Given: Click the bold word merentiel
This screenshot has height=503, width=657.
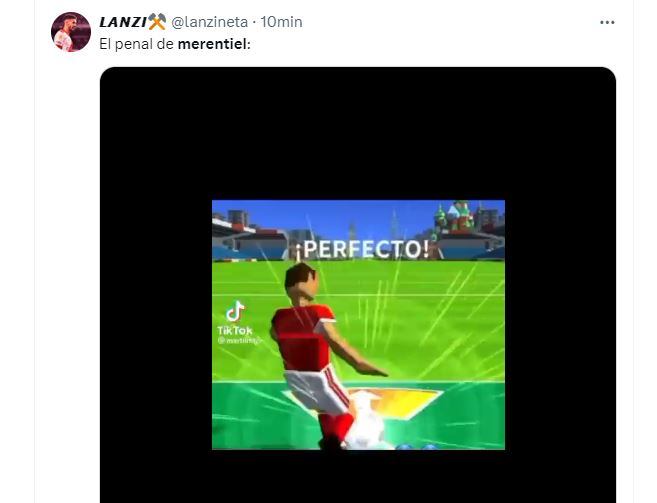Looking at the screenshot, I should tap(212, 44).
